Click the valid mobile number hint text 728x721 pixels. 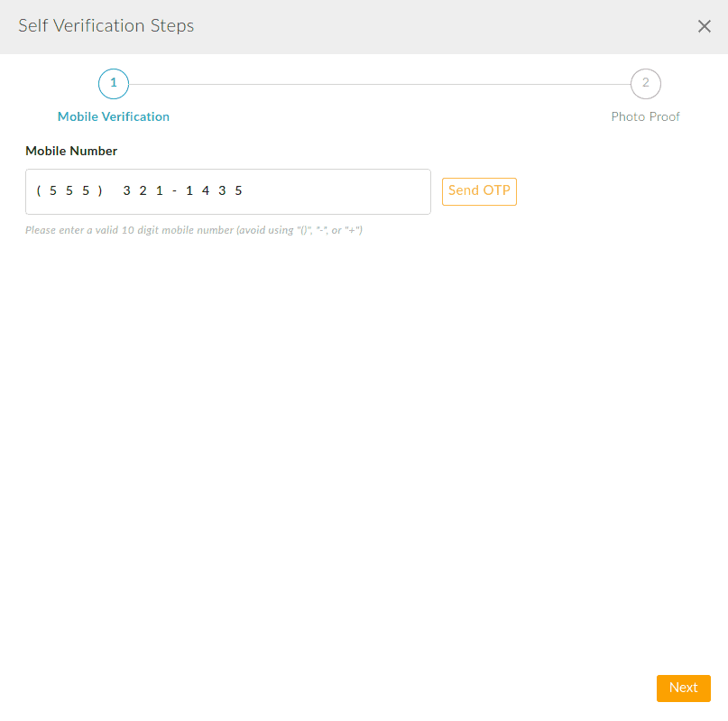(x=192, y=230)
